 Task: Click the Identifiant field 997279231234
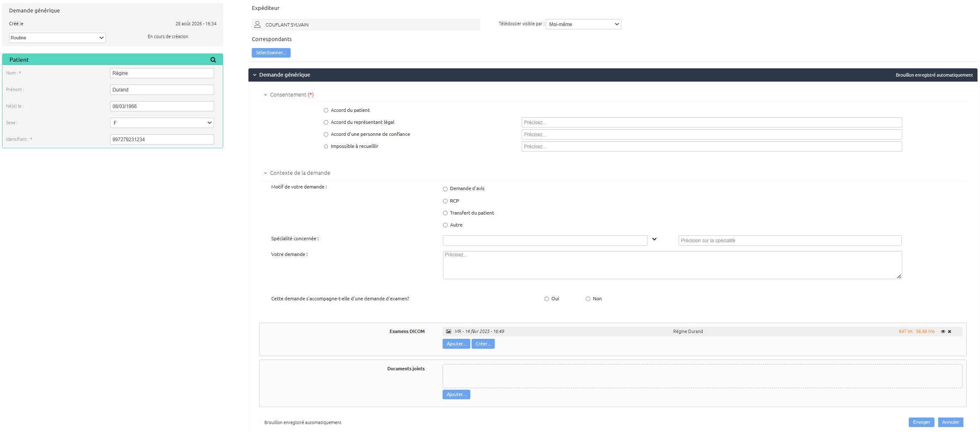pyautogui.click(x=162, y=139)
